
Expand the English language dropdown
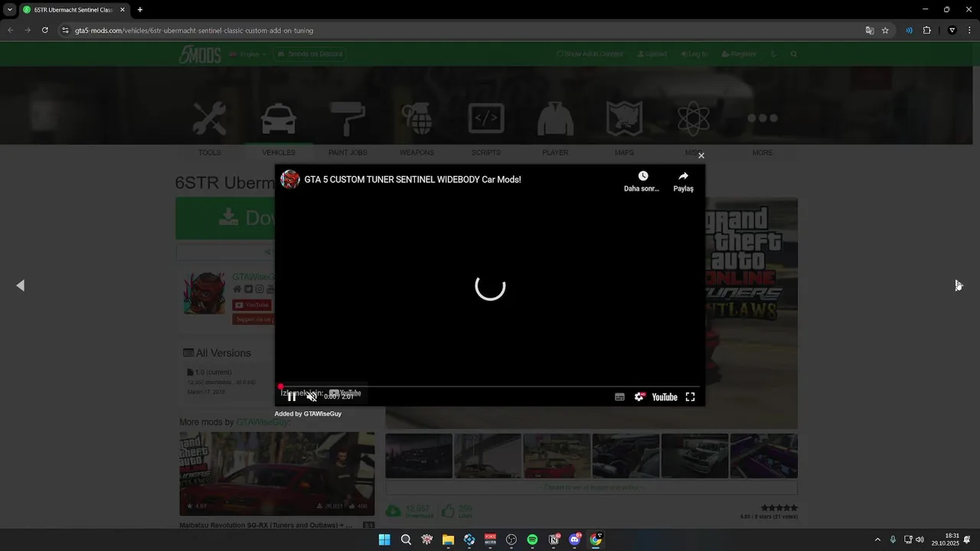[x=248, y=54]
